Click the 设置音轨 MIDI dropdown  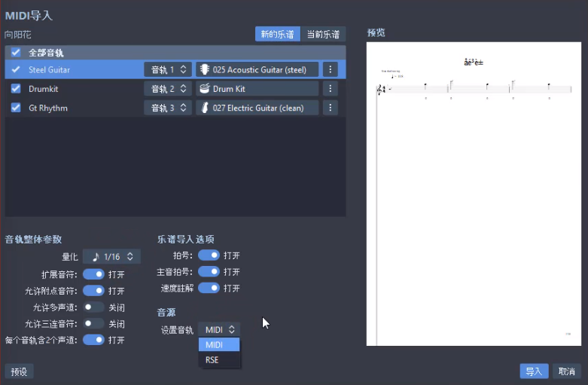click(219, 329)
